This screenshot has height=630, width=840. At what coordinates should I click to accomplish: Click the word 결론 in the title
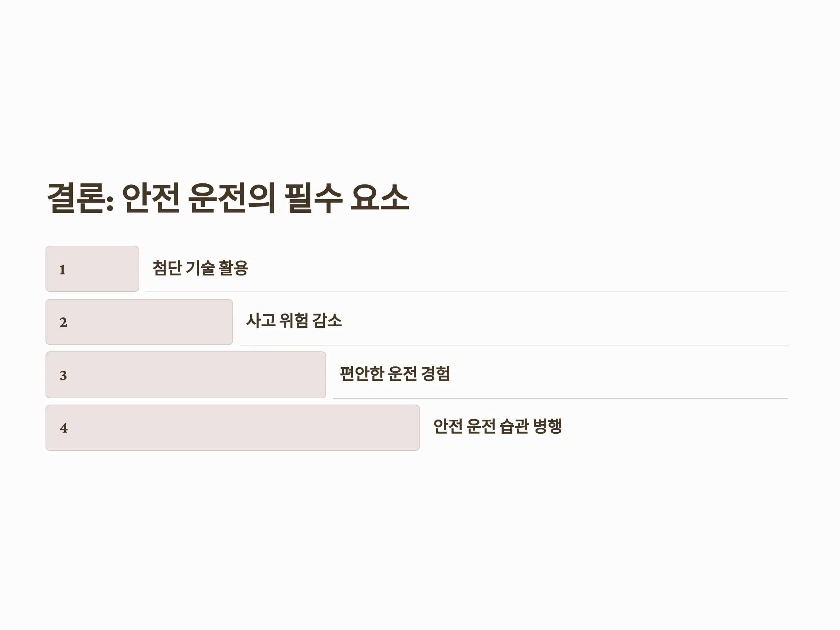76,198
